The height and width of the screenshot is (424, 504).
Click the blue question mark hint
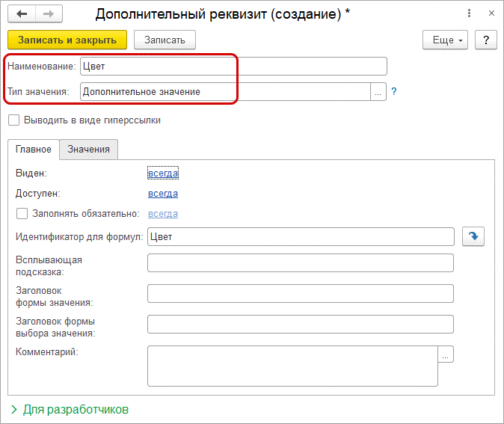(393, 91)
